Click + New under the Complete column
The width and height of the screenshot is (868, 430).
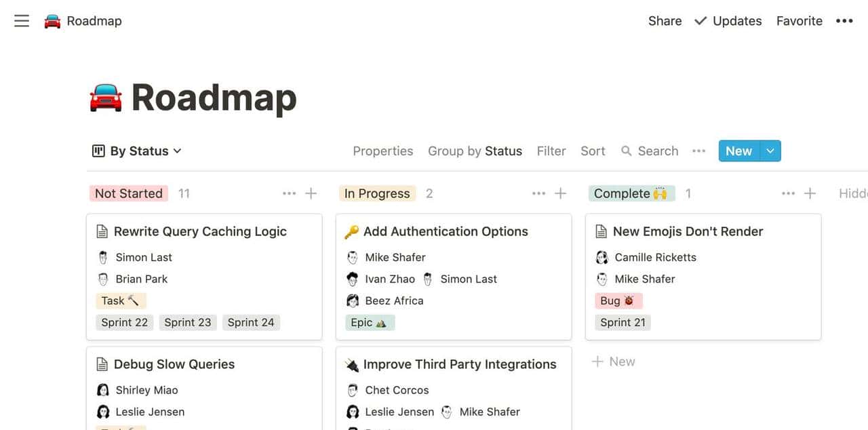614,361
